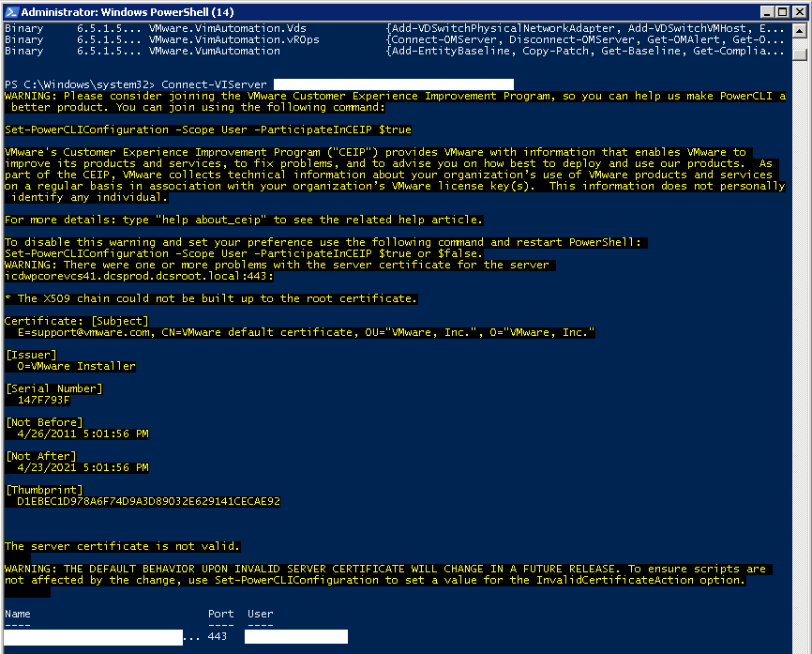
Task: Click the User column header
Action: (260, 613)
